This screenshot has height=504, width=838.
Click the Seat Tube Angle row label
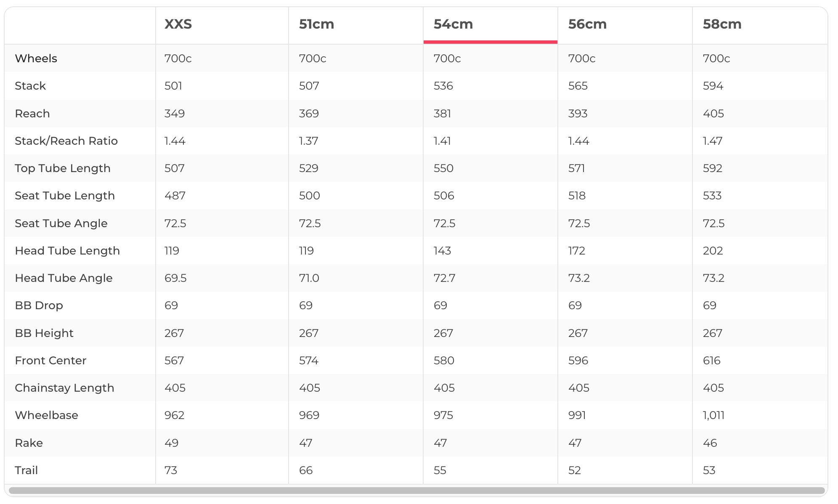pyautogui.click(x=61, y=223)
